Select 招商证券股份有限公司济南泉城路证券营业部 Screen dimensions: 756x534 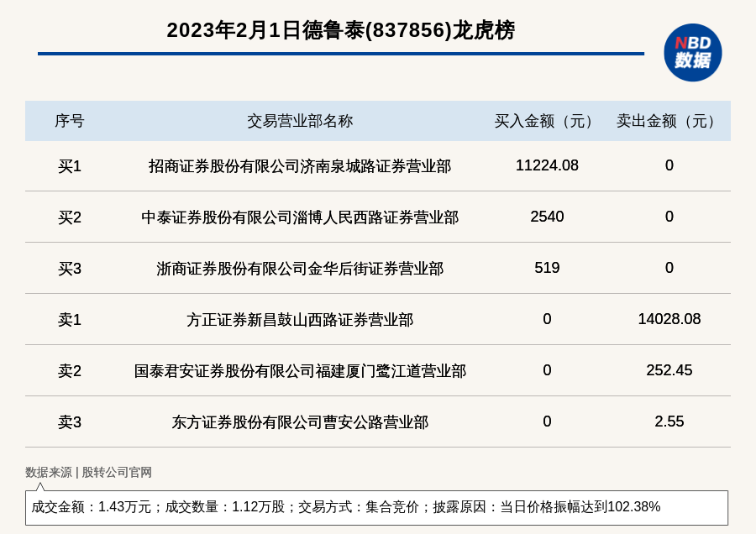click(x=300, y=166)
